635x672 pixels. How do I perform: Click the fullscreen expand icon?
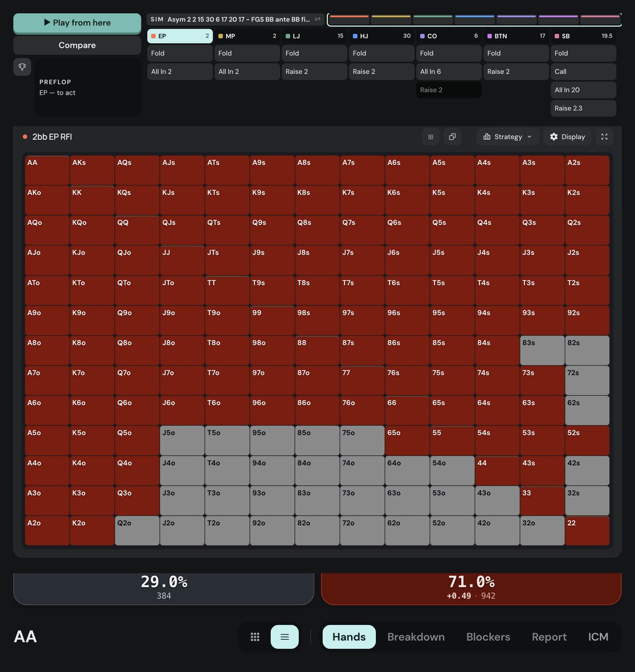604,137
